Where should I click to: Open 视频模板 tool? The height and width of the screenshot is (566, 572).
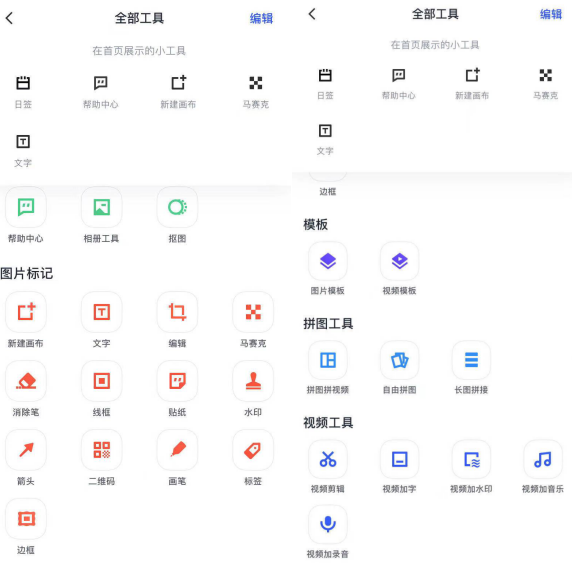tap(399, 261)
